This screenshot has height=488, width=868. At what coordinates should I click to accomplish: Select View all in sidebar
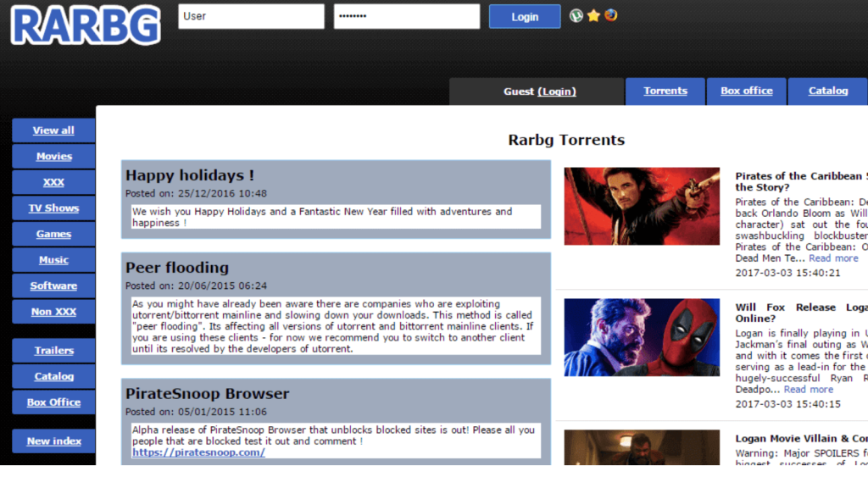(53, 130)
